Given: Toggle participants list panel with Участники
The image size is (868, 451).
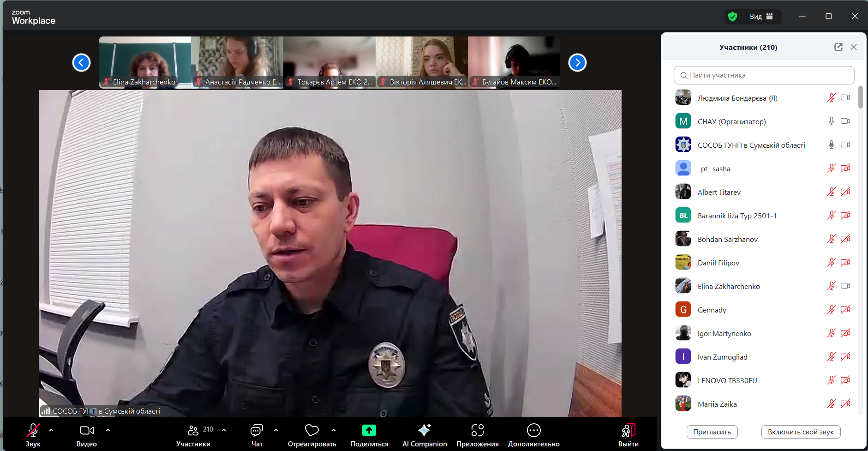Looking at the screenshot, I should click(193, 431).
